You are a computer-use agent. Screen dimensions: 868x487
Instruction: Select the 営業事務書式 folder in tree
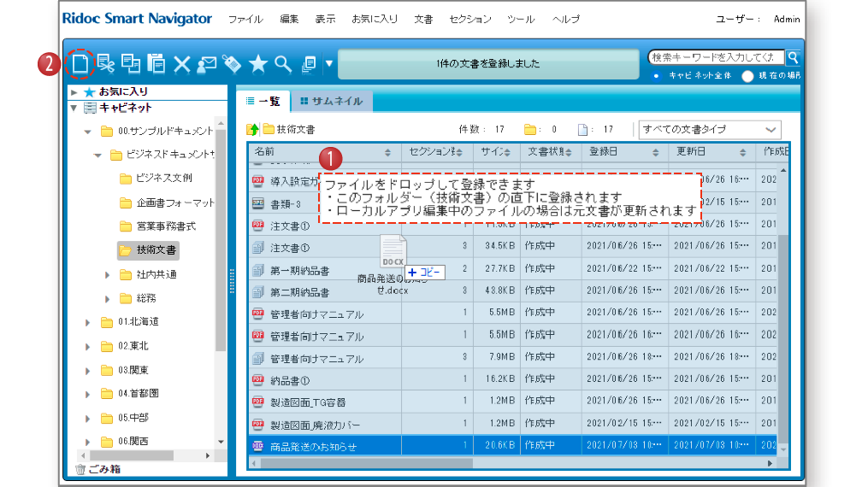165,226
